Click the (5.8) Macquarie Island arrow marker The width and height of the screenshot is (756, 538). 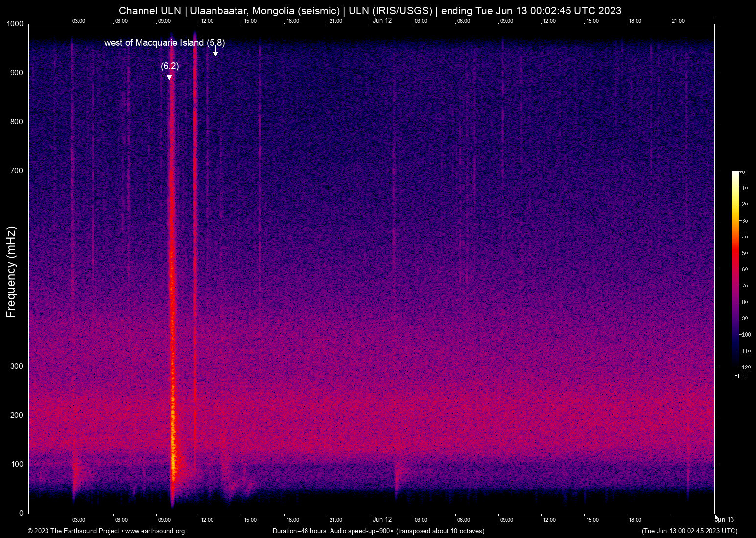click(x=215, y=53)
